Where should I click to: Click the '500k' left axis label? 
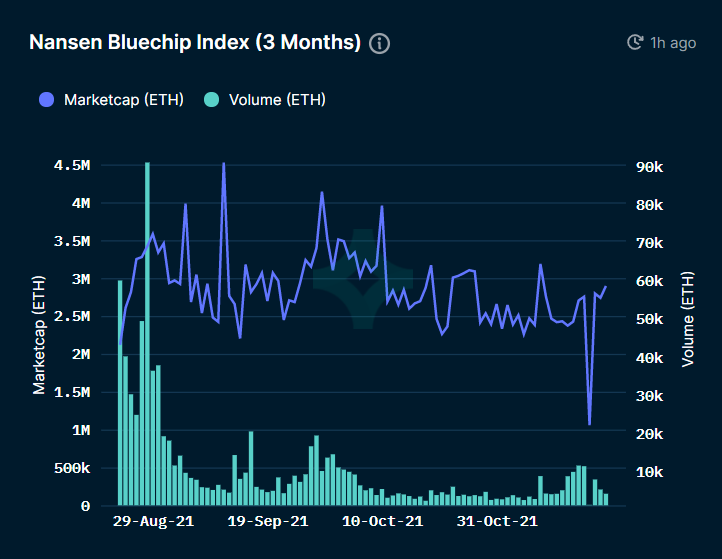tap(72, 469)
